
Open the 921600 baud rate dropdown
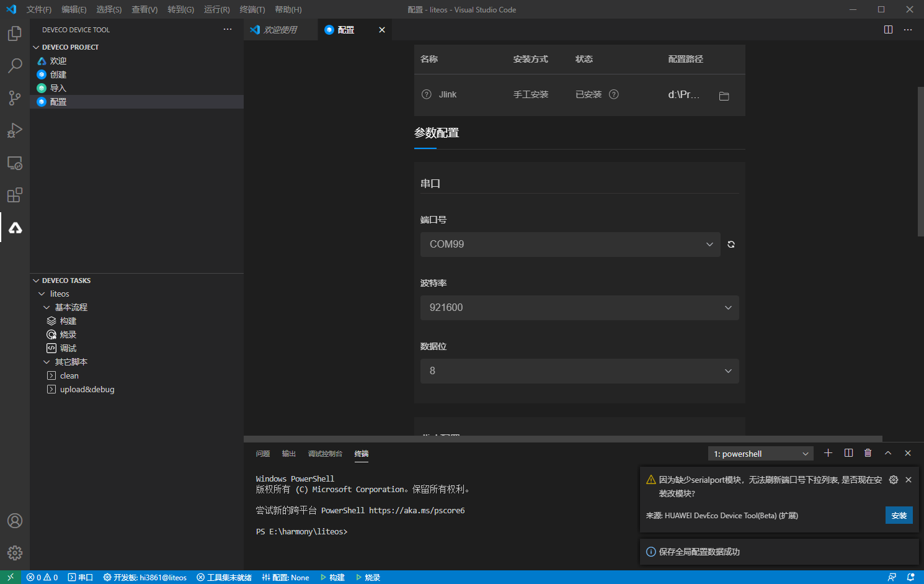click(x=579, y=308)
